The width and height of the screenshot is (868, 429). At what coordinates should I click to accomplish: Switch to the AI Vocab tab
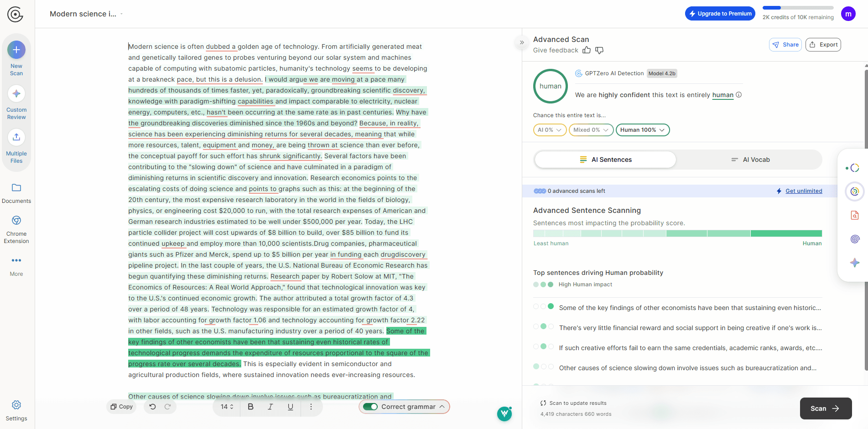[x=752, y=160]
